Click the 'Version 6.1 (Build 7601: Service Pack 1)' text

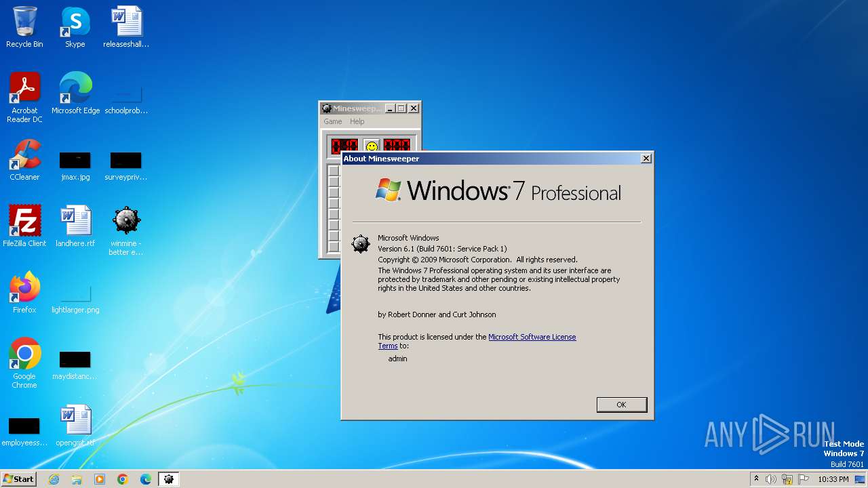[x=442, y=249]
